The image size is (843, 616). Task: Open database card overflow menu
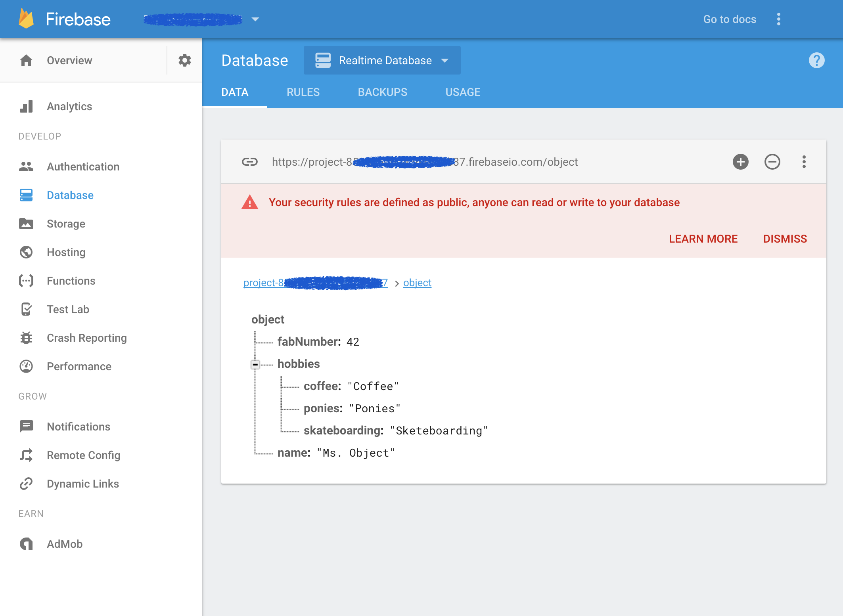click(x=804, y=162)
